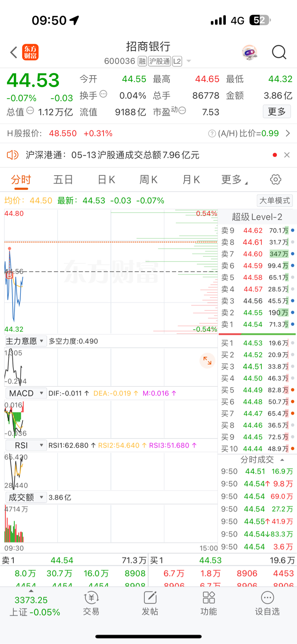The height and width of the screenshot is (644, 297).
Task: Collapse 分时成交 list arrow
Action: pos(282,460)
